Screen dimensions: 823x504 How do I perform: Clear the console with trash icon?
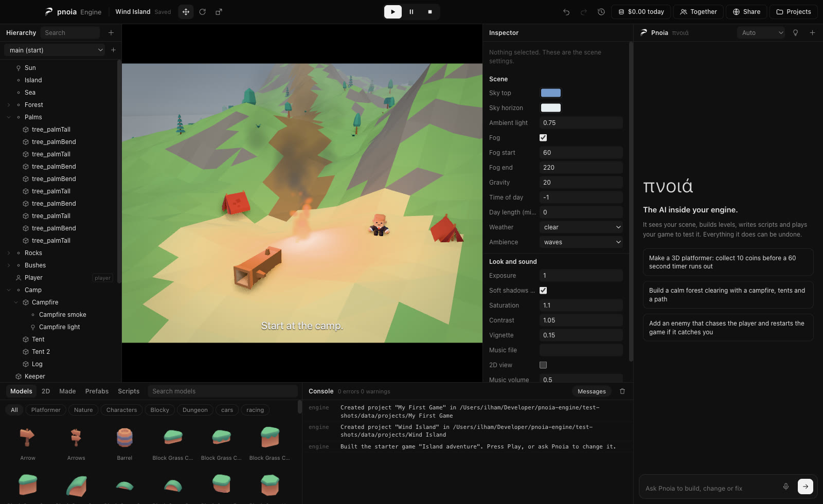point(622,391)
